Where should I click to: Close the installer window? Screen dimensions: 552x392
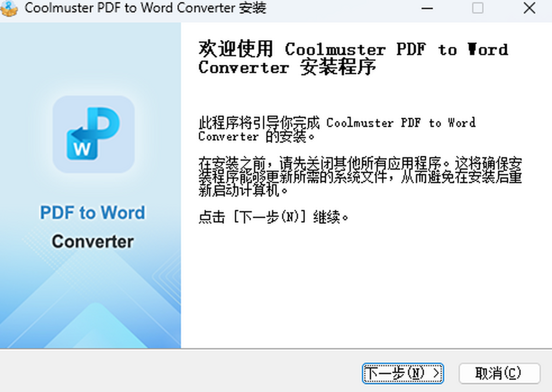[x=529, y=8]
